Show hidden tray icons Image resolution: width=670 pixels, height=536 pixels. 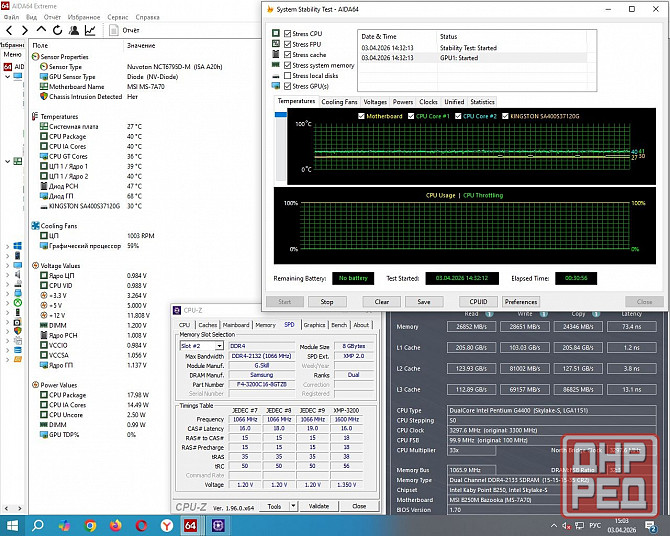[x=554, y=526]
